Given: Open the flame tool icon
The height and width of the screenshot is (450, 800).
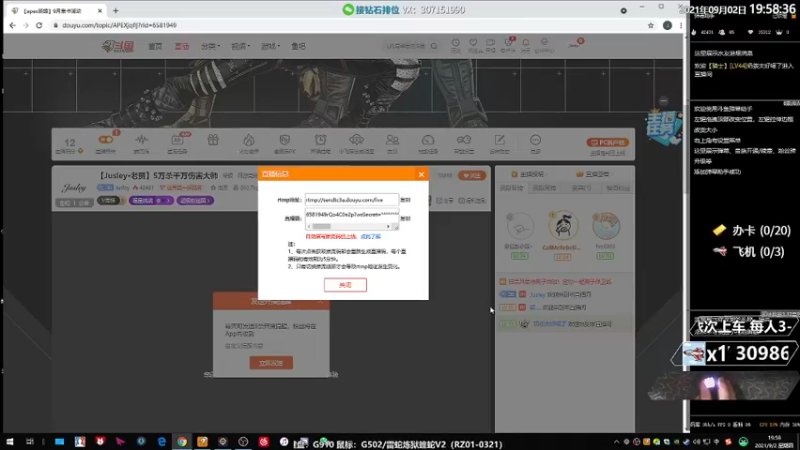Looking at the screenshot, I should click(x=248, y=140).
